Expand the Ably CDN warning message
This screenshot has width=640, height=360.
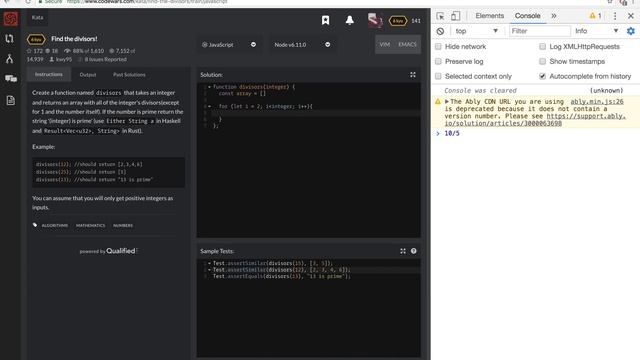click(x=447, y=102)
